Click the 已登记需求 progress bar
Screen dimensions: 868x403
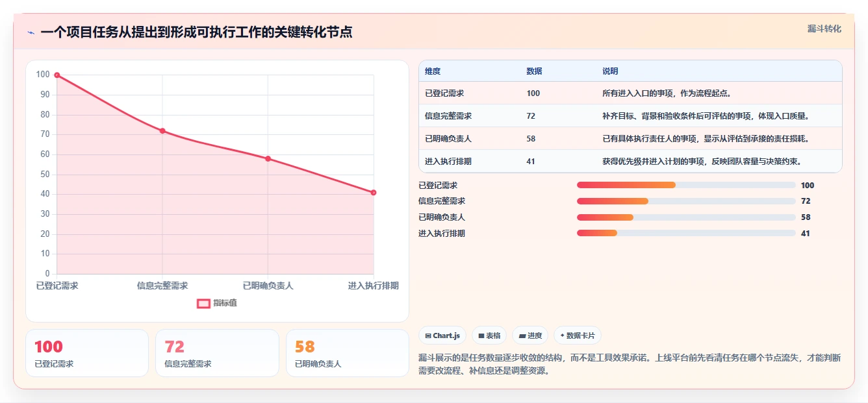(x=686, y=186)
